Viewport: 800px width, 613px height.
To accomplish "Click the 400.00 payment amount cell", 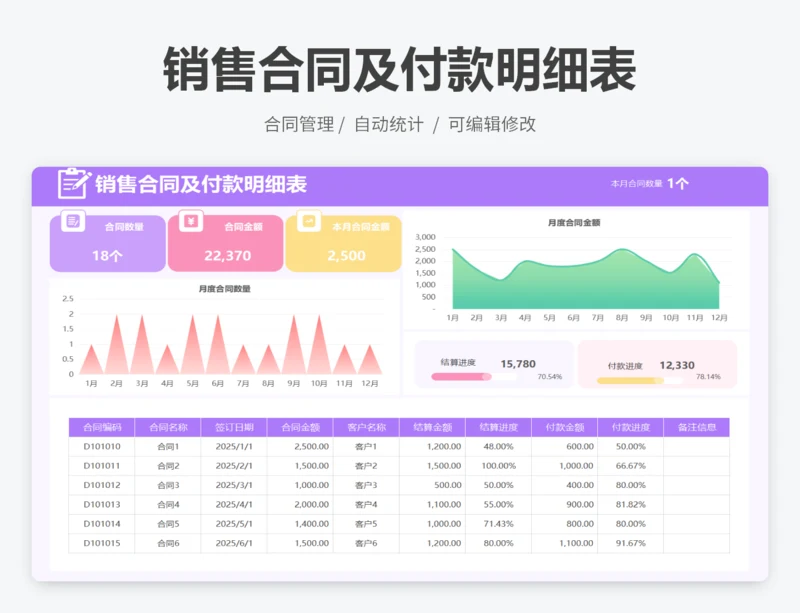I will pyautogui.click(x=565, y=485).
